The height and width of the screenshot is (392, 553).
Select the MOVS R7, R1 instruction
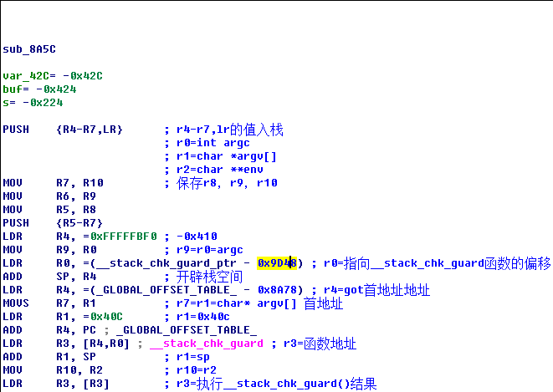tap(49, 303)
